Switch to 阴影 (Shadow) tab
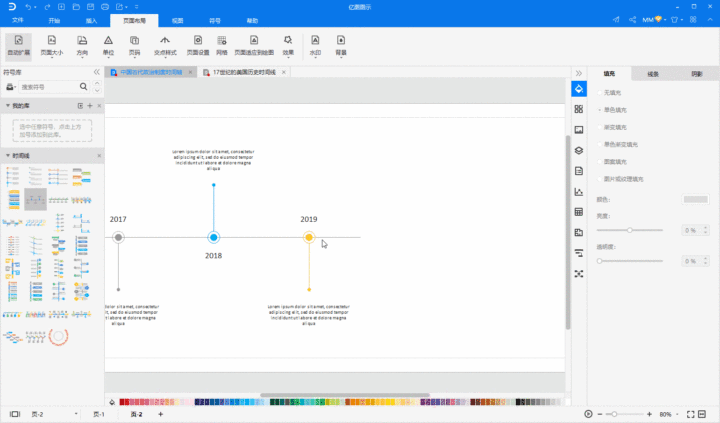Image resolution: width=720 pixels, height=423 pixels. [x=697, y=74]
